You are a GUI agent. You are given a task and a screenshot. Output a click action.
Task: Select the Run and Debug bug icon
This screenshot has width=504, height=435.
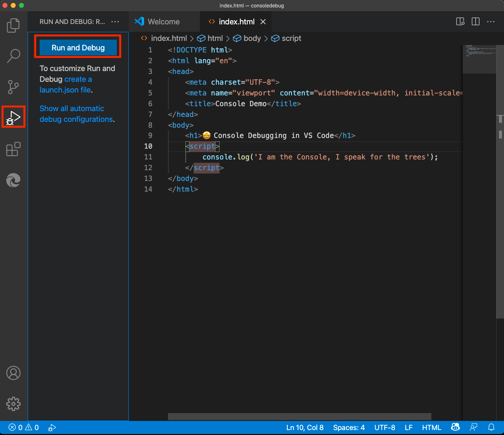(14, 117)
